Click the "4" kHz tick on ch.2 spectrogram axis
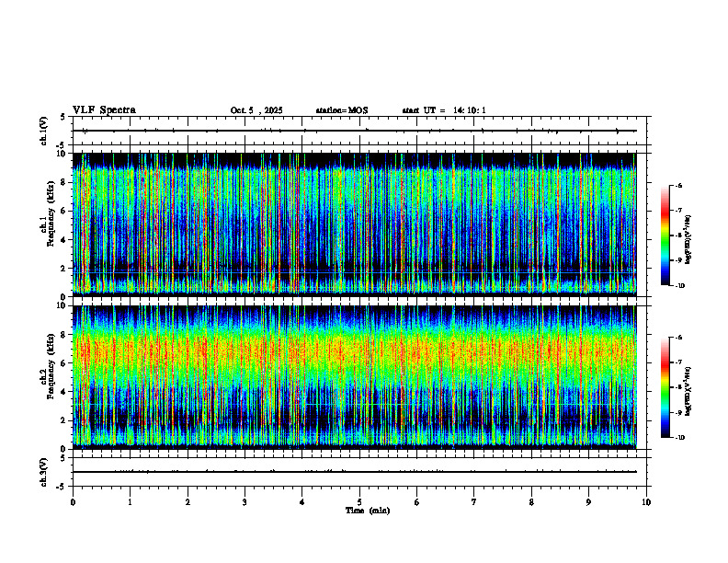Viewport: 728px width, 563px height. [64, 392]
